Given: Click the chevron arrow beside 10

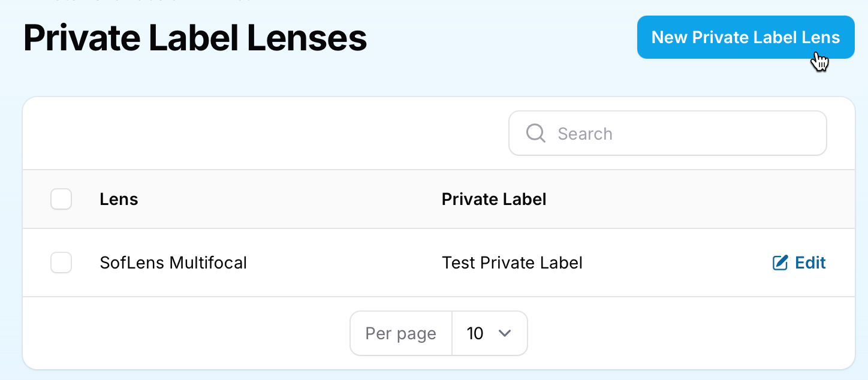Looking at the screenshot, I should pyautogui.click(x=505, y=333).
